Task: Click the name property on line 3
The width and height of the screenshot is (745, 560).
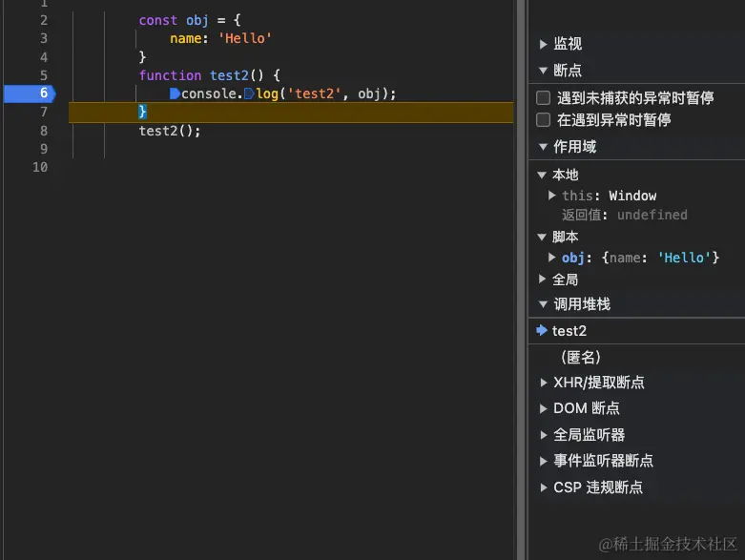Action: pos(186,38)
